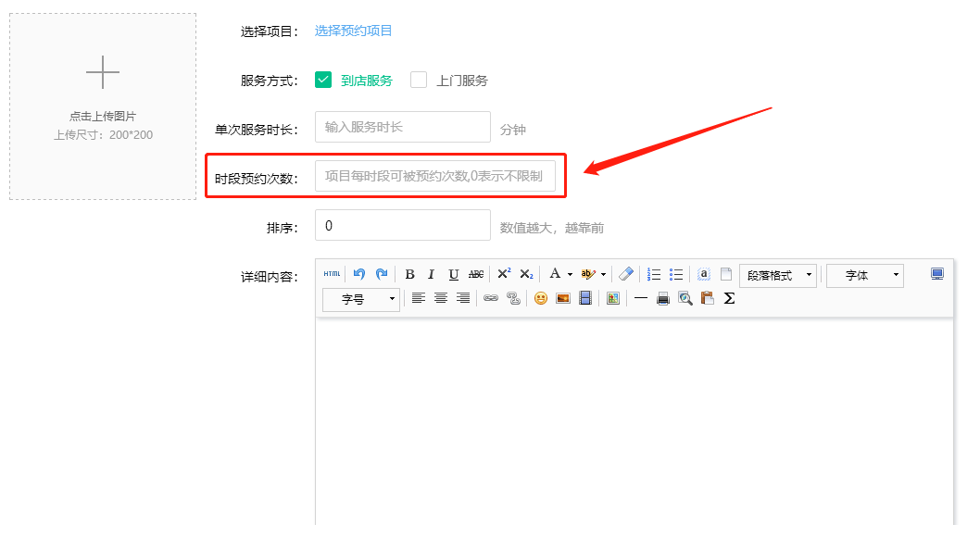Insert an emoticon with the smiley icon

[x=541, y=298]
